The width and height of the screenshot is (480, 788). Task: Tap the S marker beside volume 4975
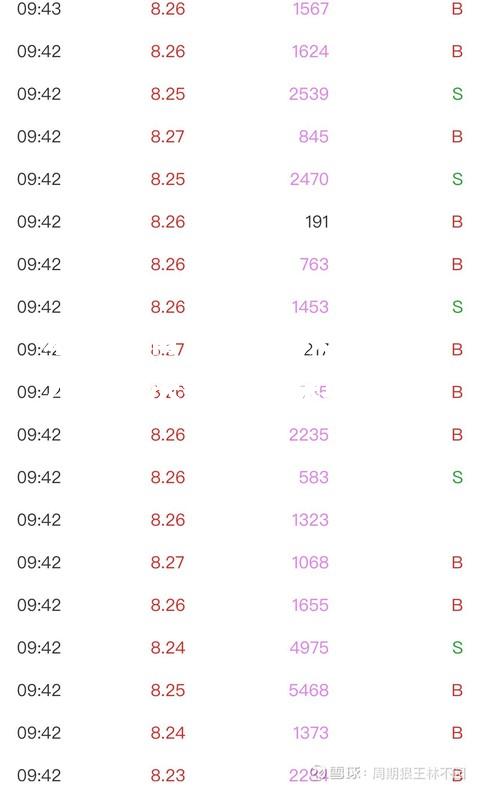pyautogui.click(x=457, y=647)
